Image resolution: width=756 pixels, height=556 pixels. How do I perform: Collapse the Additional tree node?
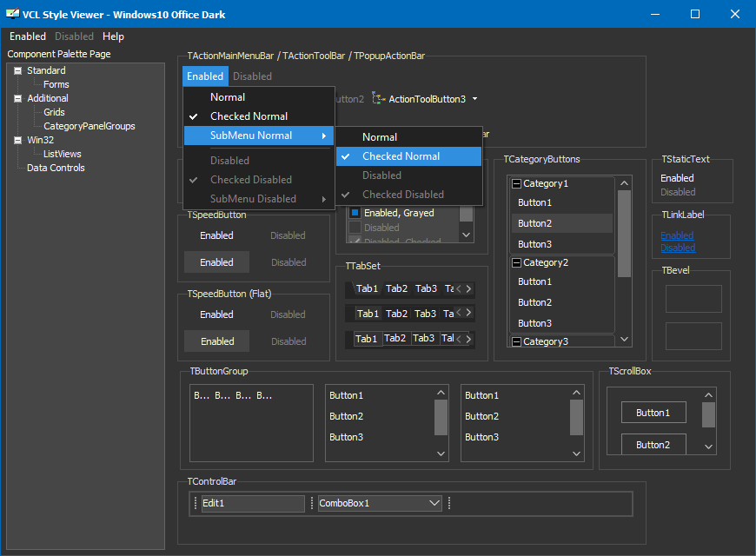18,99
